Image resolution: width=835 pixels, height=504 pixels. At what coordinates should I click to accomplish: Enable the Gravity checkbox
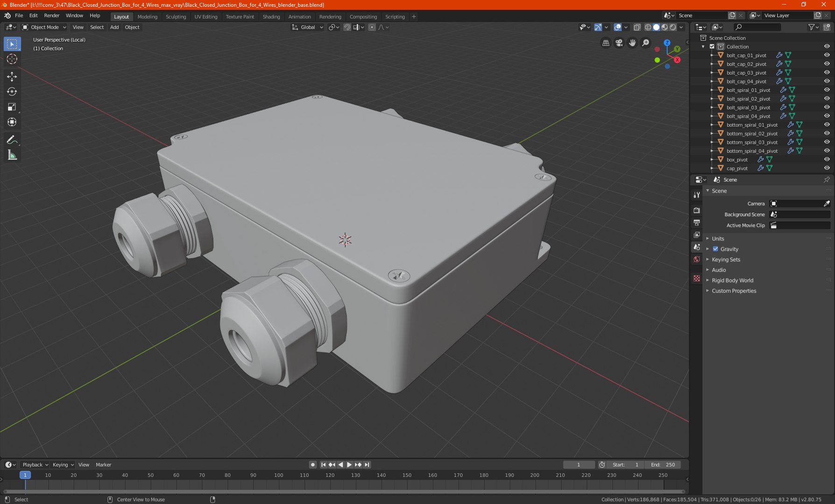(x=715, y=249)
